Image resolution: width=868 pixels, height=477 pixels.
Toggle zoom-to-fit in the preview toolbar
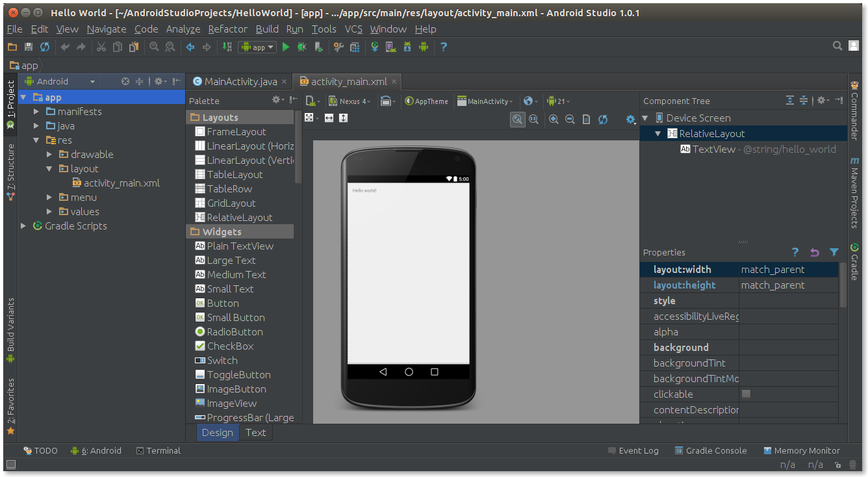click(517, 118)
